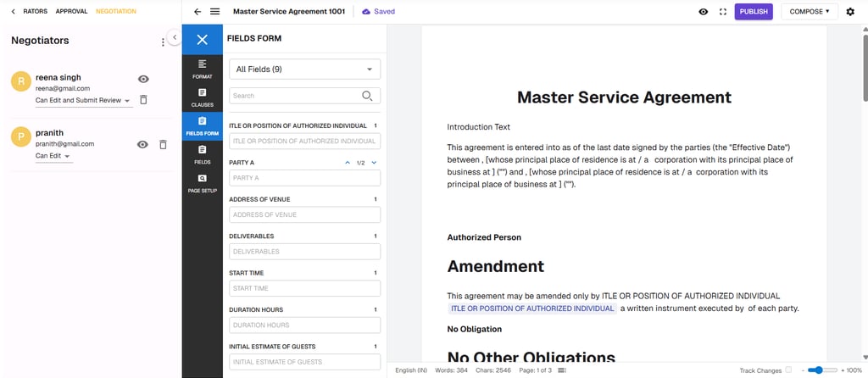868x378 pixels.
Task: Click the Amendment heading in document
Action: coord(495,266)
